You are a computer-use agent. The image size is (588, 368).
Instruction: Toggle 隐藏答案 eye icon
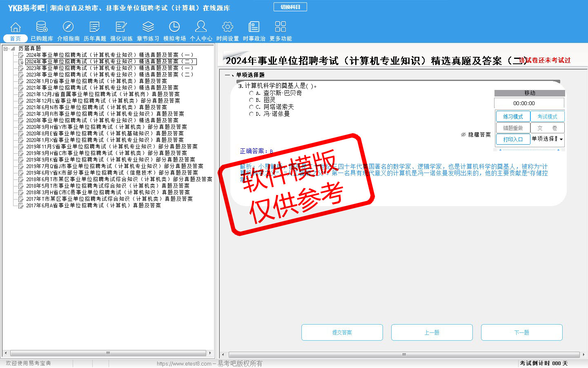(463, 135)
